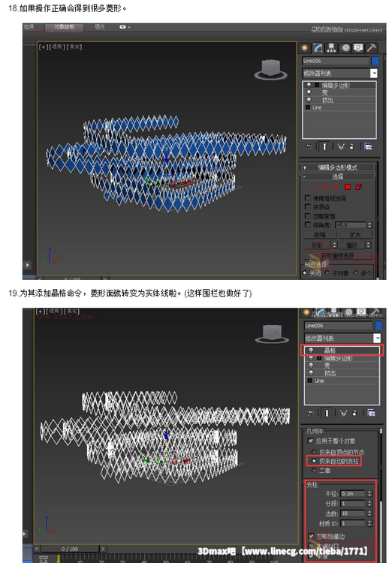
Task: Enable 按角度 checkbox
Action: pos(308,224)
